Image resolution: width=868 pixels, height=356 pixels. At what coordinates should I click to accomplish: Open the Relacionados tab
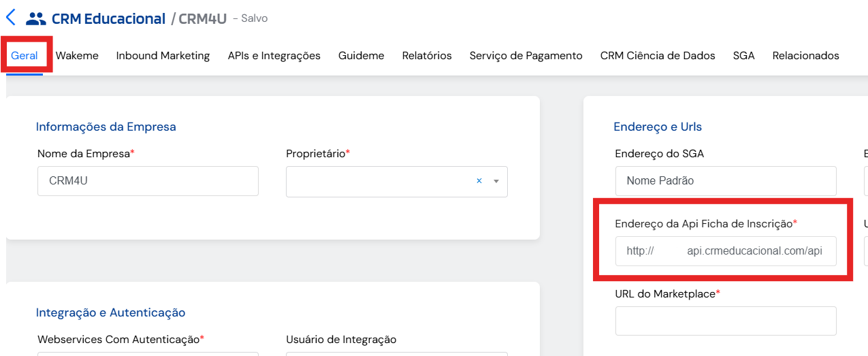tap(805, 56)
